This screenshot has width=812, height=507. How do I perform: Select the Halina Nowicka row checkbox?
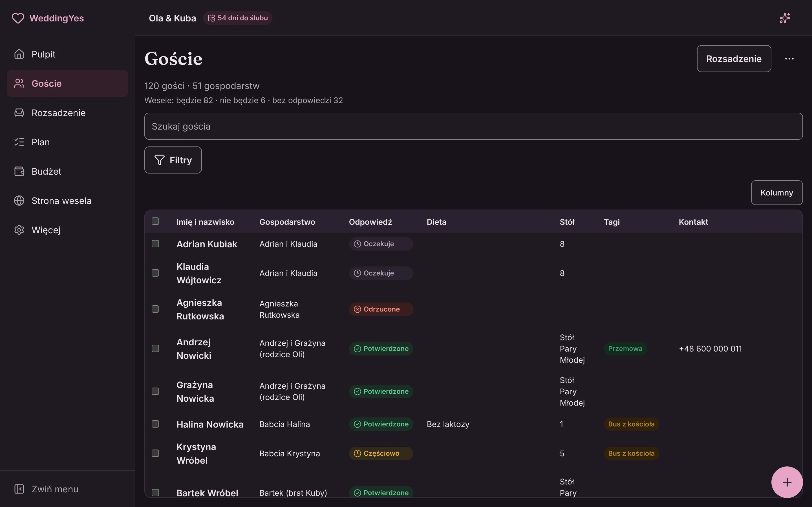coord(155,424)
